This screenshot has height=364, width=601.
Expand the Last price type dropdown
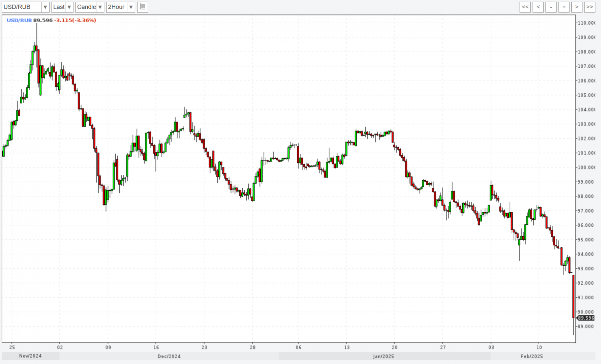coord(69,7)
